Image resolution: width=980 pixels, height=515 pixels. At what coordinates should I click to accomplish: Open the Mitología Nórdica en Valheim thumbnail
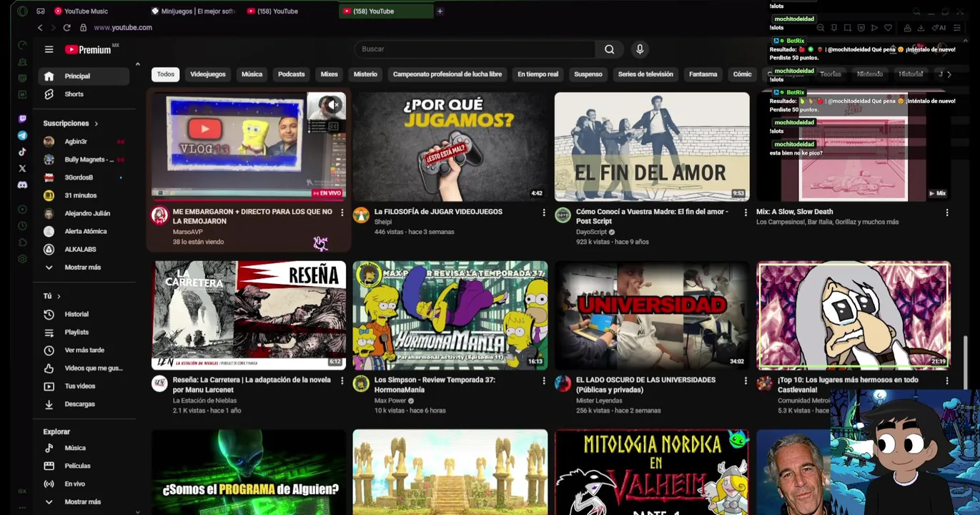click(x=652, y=472)
